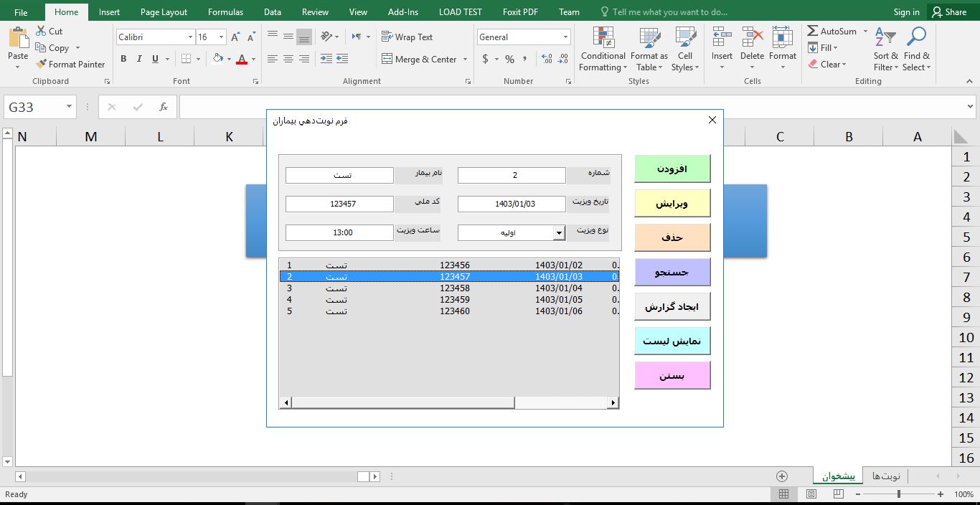Align text to the right
The width and height of the screenshot is (980, 505).
coord(304,59)
